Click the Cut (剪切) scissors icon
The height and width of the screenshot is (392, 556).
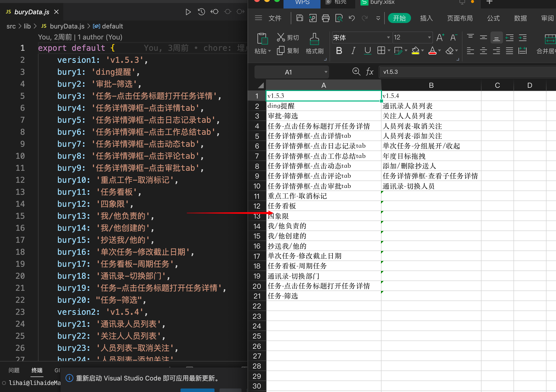click(281, 37)
